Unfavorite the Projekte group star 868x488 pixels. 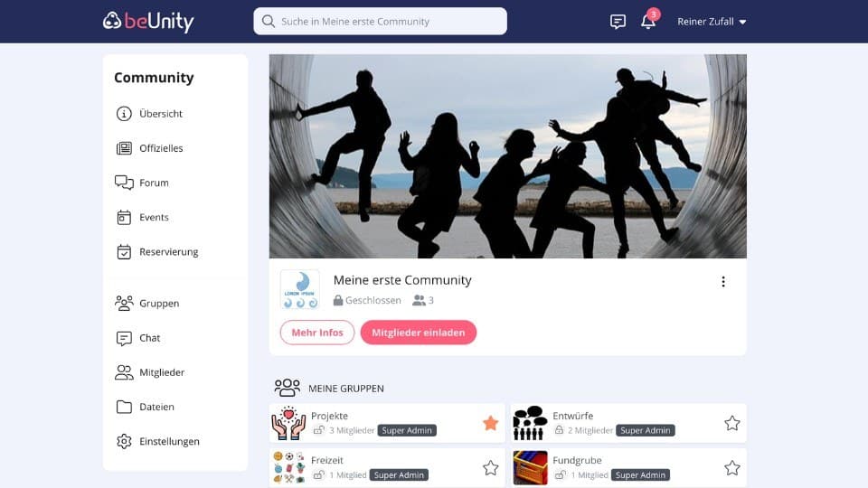[x=490, y=423]
